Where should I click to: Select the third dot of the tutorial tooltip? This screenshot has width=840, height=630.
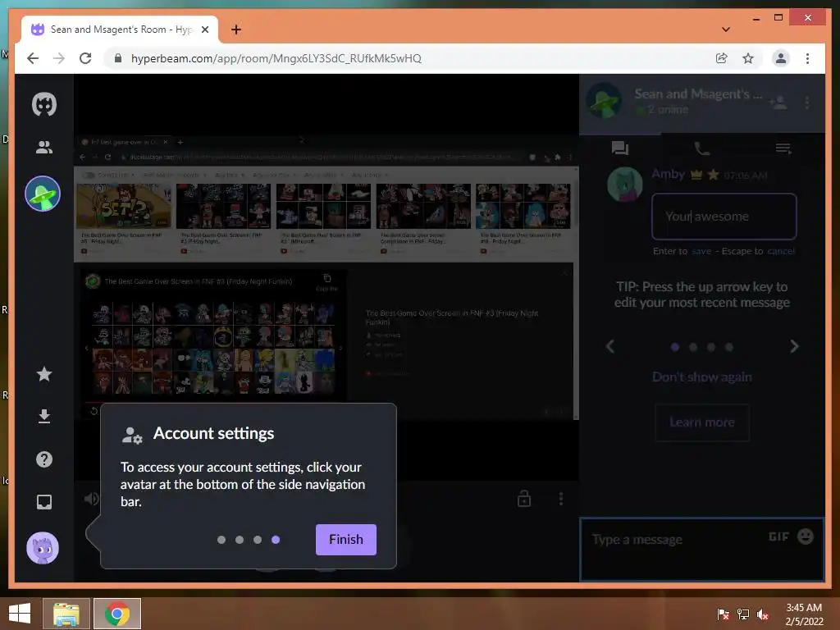coord(258,540)
